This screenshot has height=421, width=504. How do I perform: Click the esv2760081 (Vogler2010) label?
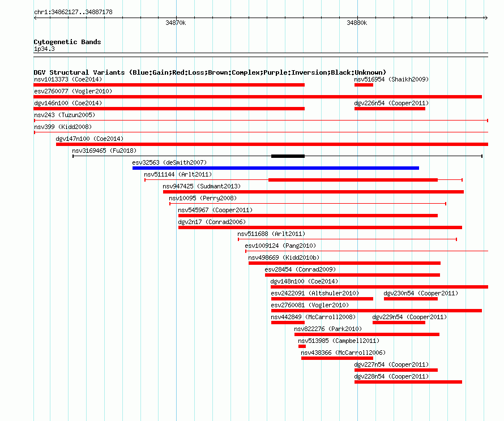[x=310, y=305]
